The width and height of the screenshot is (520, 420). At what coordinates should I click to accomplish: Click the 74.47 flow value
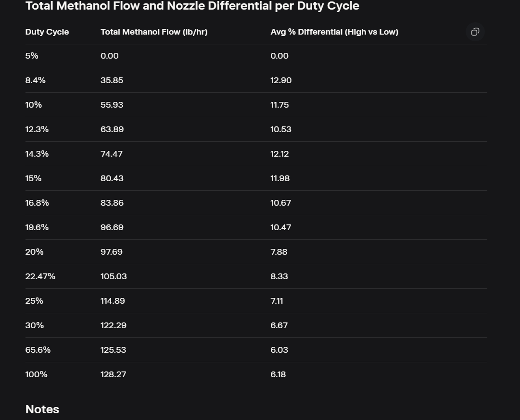click(112, 154)
